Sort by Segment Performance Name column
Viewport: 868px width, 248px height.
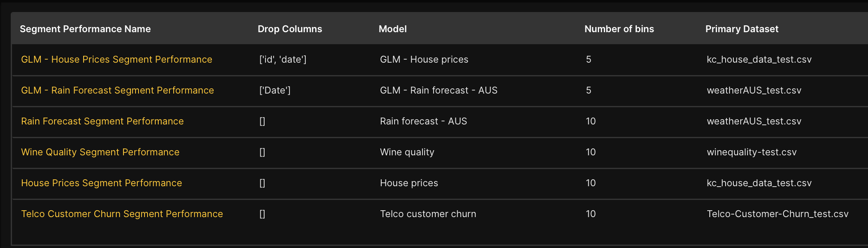(x=85, y=29)
